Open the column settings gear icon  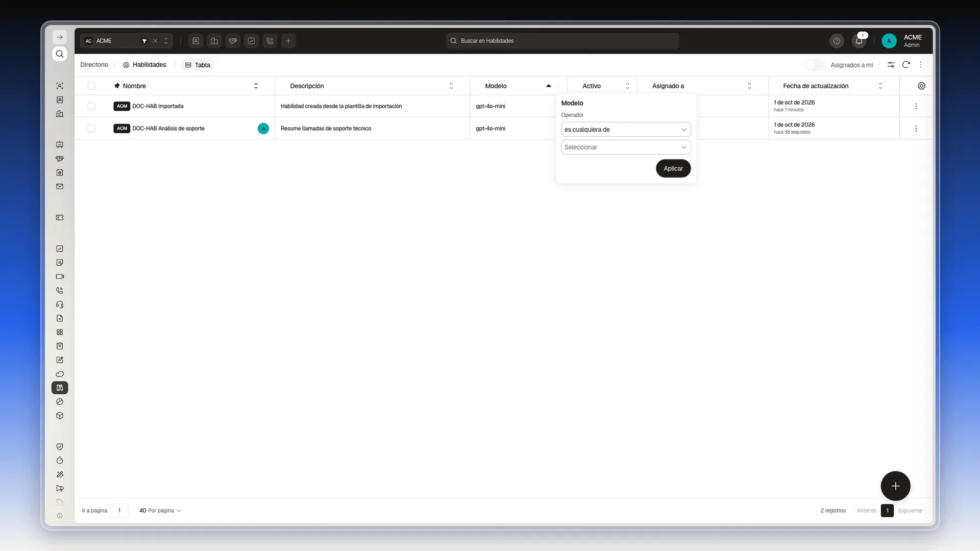click(x=921, y=86)
